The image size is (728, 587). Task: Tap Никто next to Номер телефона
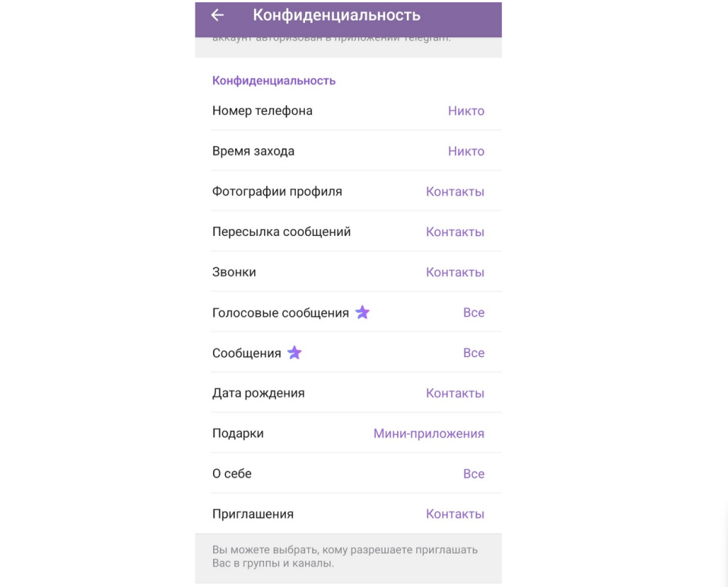[466, 110]
